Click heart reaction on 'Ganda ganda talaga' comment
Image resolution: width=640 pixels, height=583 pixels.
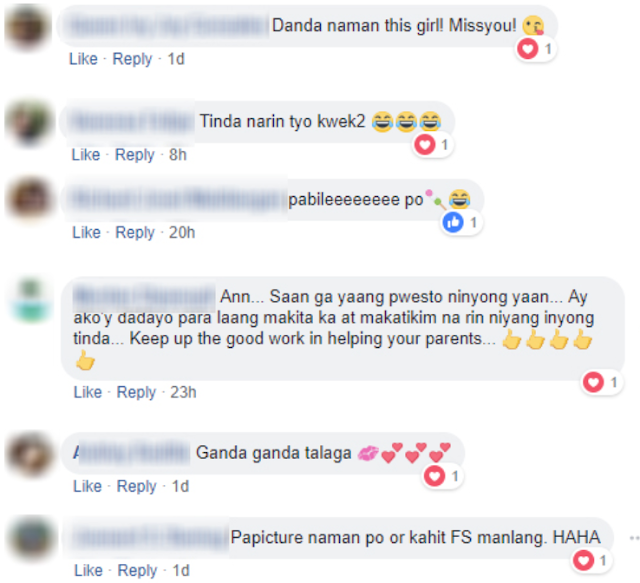[x=434, y=476]
